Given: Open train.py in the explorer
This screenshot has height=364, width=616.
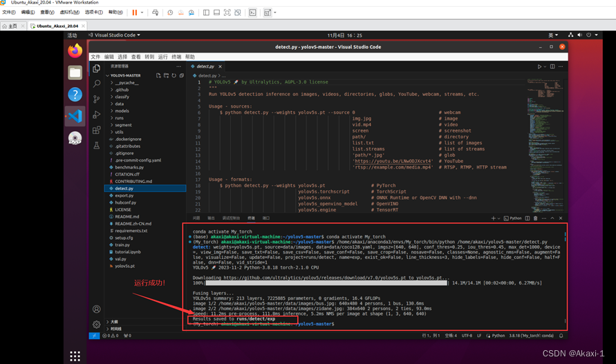Looking at the screenshot, I should point(122,245).
